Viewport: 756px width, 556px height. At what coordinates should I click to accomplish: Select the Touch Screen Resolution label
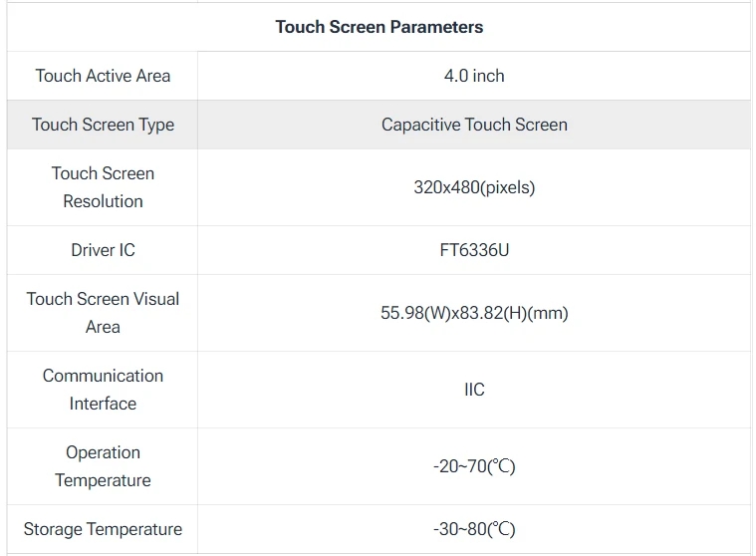tap(103, 187)
